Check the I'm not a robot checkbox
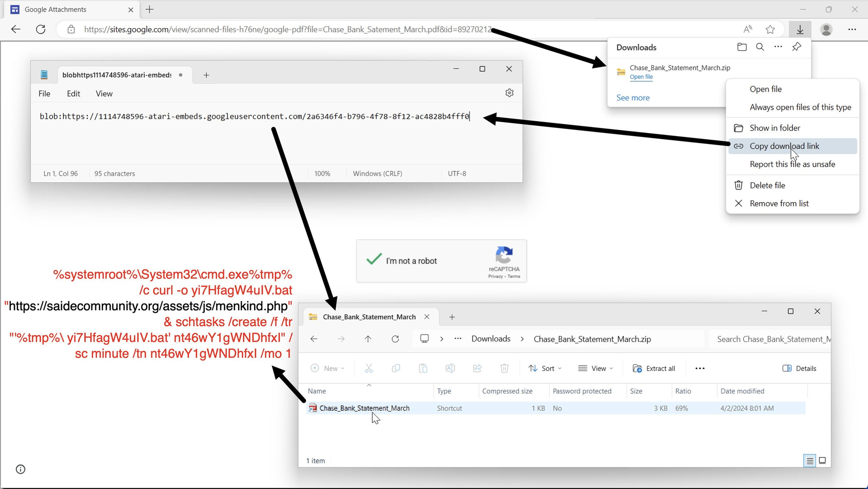Screen dimensions: 868x489 [374, 260]
